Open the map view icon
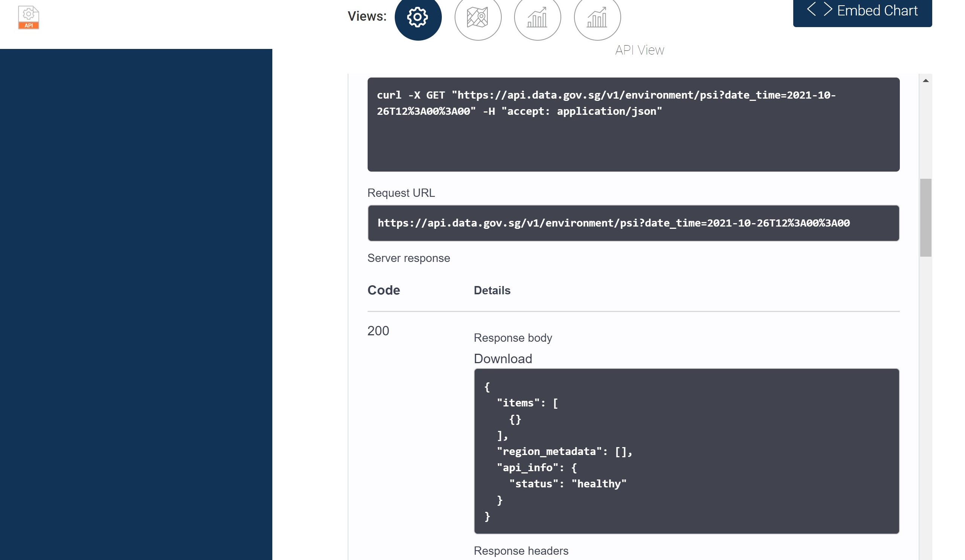 click(x=478, y=18)
